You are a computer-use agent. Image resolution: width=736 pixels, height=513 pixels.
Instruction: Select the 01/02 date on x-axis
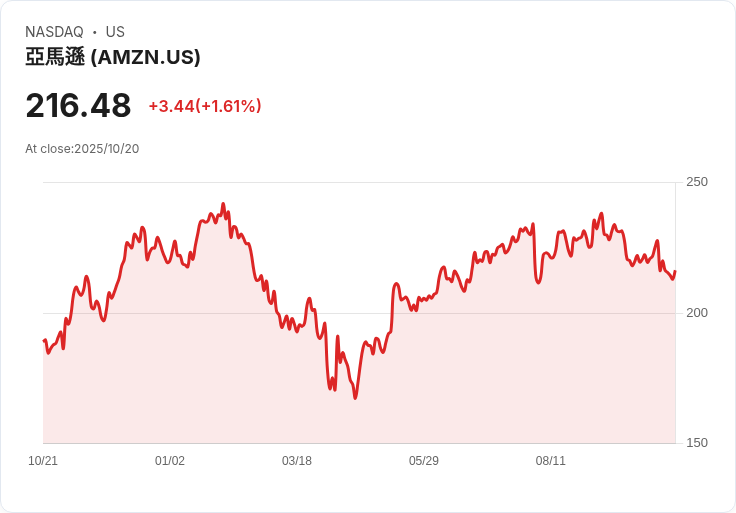click(170, 461)
